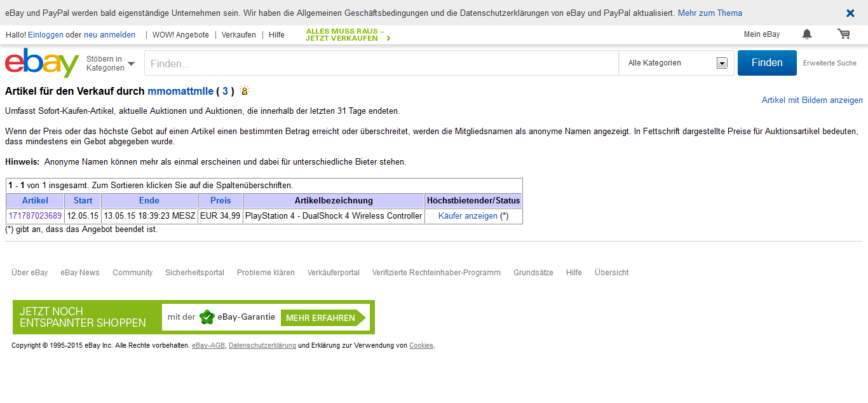Sort table by Preis column
The width and height of the screenshot is (868, 403).
(x=220, y=201)
